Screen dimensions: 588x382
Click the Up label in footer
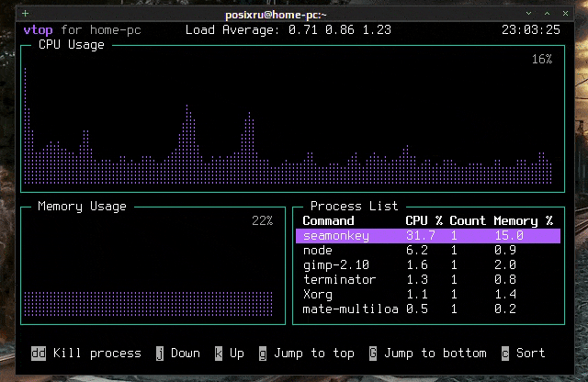(237, 354)
